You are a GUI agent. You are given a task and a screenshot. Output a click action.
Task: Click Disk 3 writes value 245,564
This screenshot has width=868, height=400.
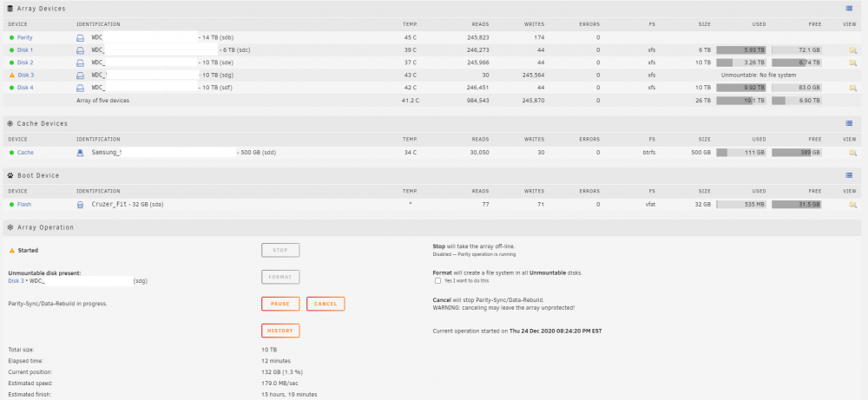pyautogui.click(x=533, y=75)
